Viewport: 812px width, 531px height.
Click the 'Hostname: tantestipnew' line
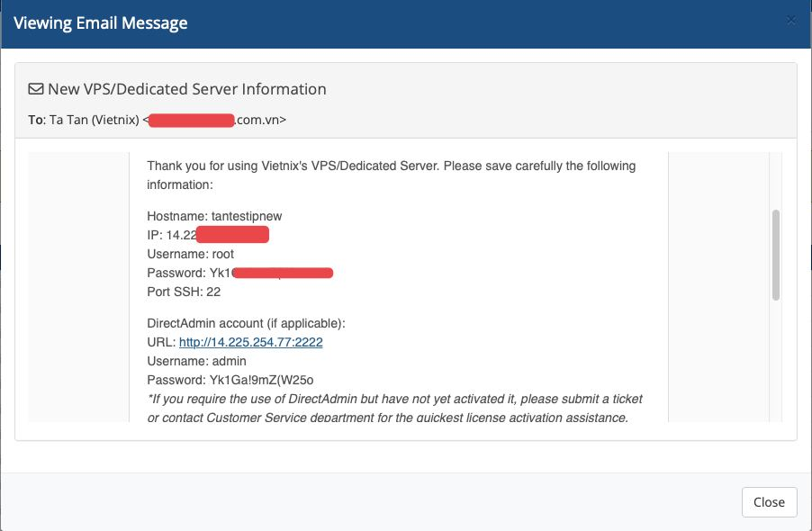coord(214,216)
